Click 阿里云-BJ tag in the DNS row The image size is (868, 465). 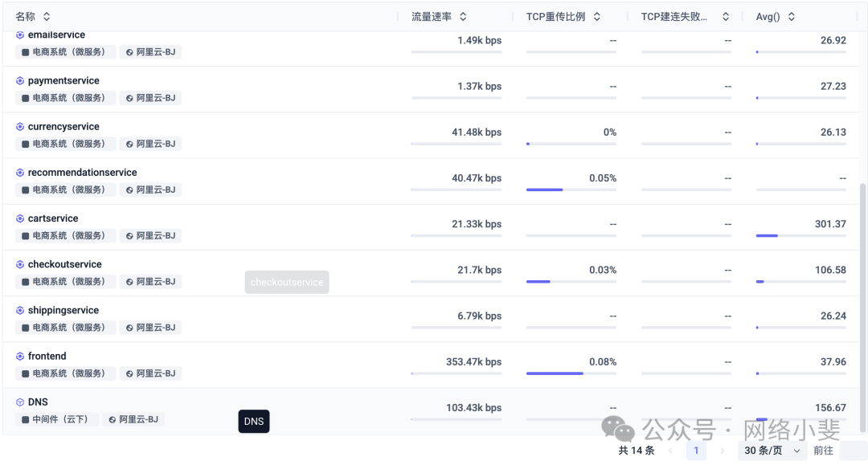(x=133, y=419)
